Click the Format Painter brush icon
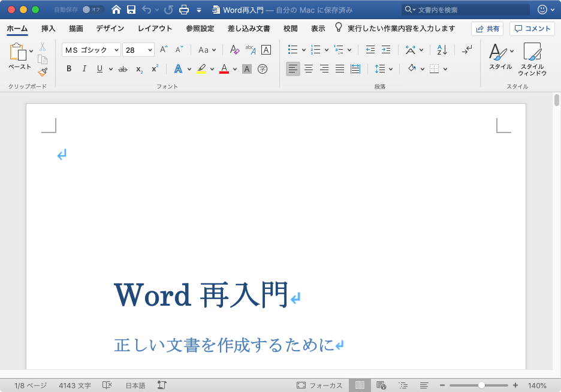 43,72
